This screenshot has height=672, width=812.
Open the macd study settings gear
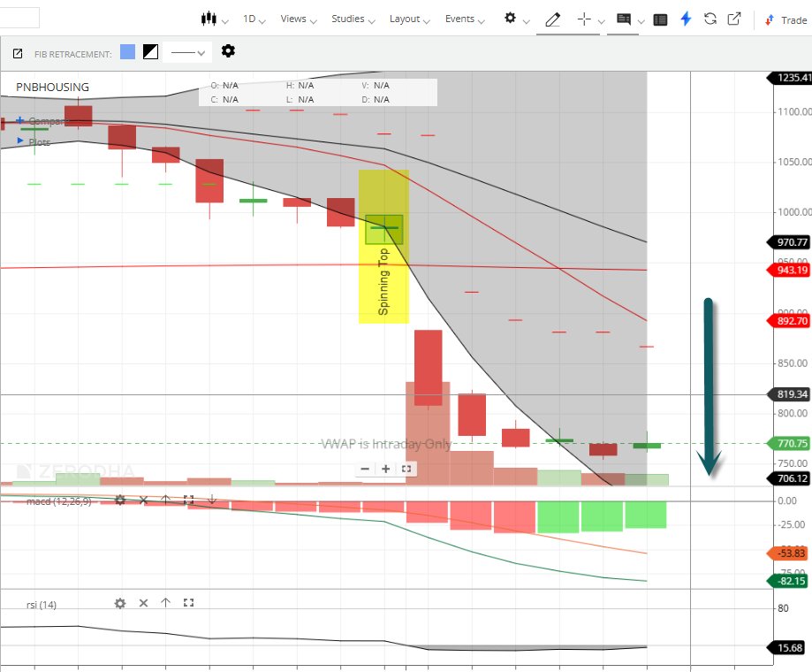(120, 500)
